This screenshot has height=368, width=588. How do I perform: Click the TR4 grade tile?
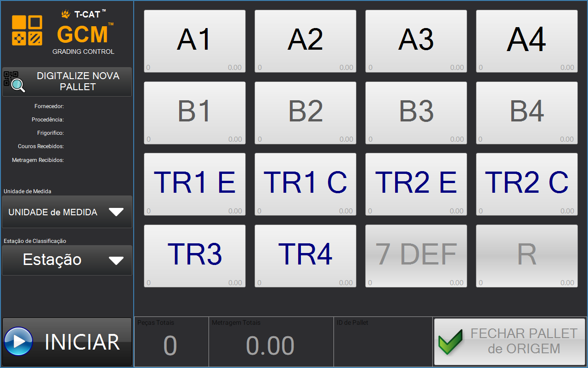[305, 256]
